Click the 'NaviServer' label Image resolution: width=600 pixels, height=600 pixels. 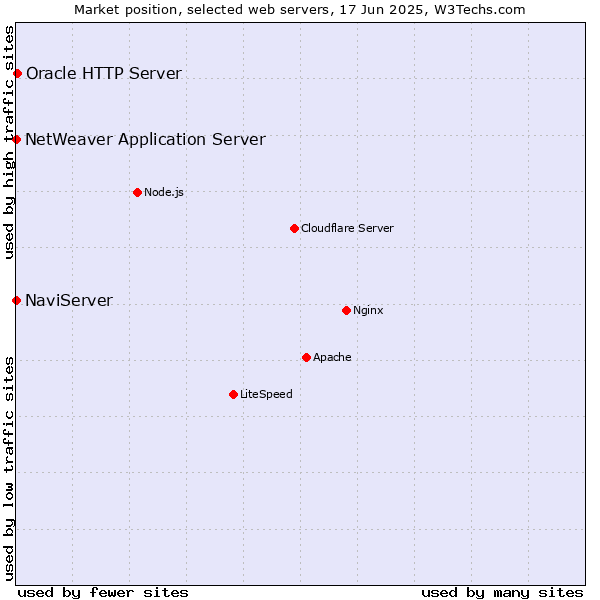click(69, 300)
